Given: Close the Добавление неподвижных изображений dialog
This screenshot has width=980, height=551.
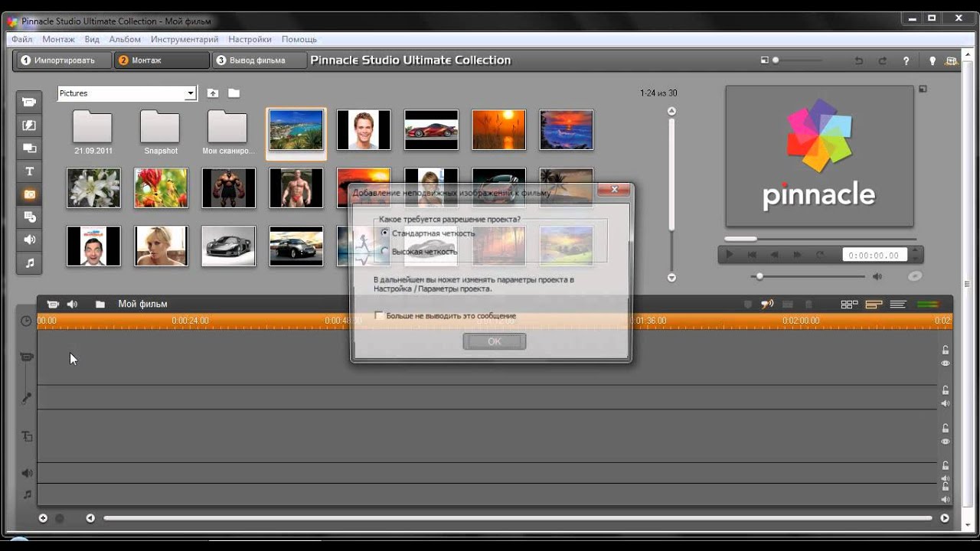Looking at the screenshot, I should click(614, 189).
